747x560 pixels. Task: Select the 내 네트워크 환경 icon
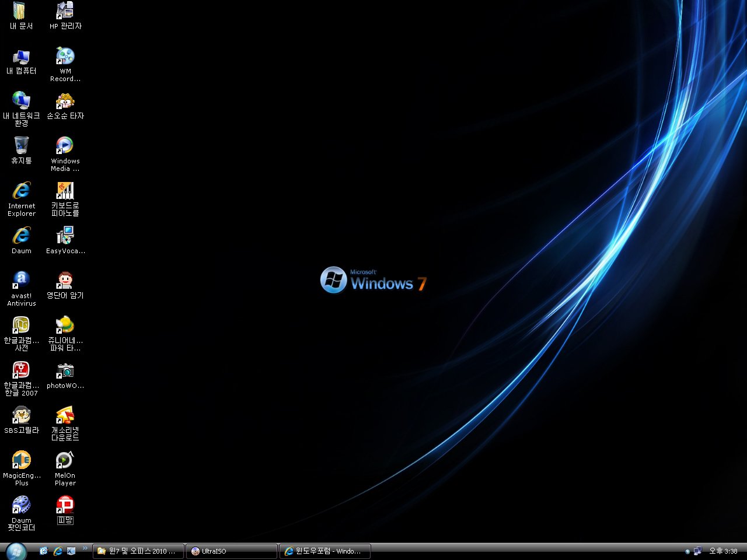21,109
